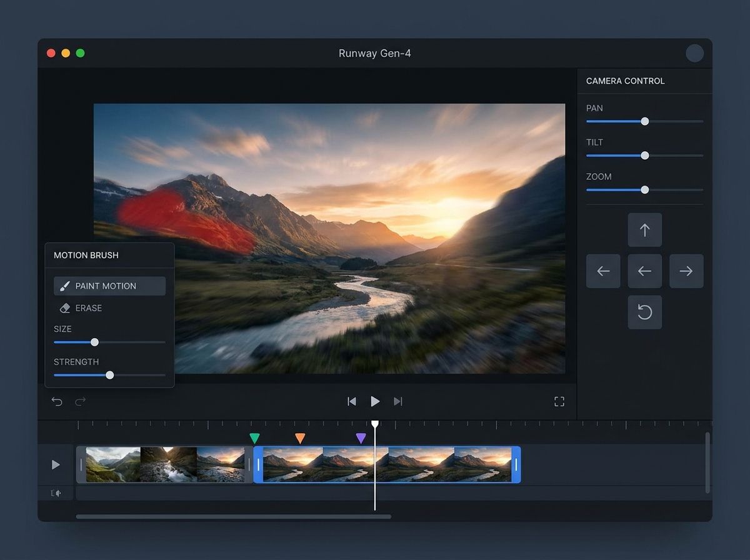The width and height of the screenshot is (750, 560).
Task: Click the right arrow camera button
Action: 686,271
